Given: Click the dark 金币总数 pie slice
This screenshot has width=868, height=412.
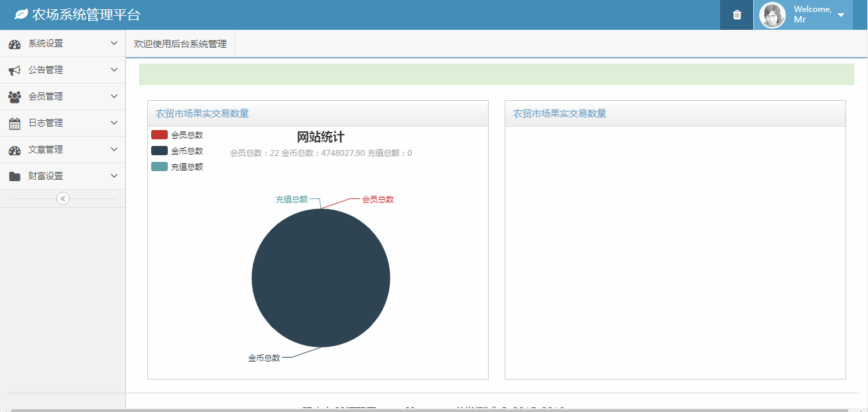Looking at the screenshot, I should 321,278.
